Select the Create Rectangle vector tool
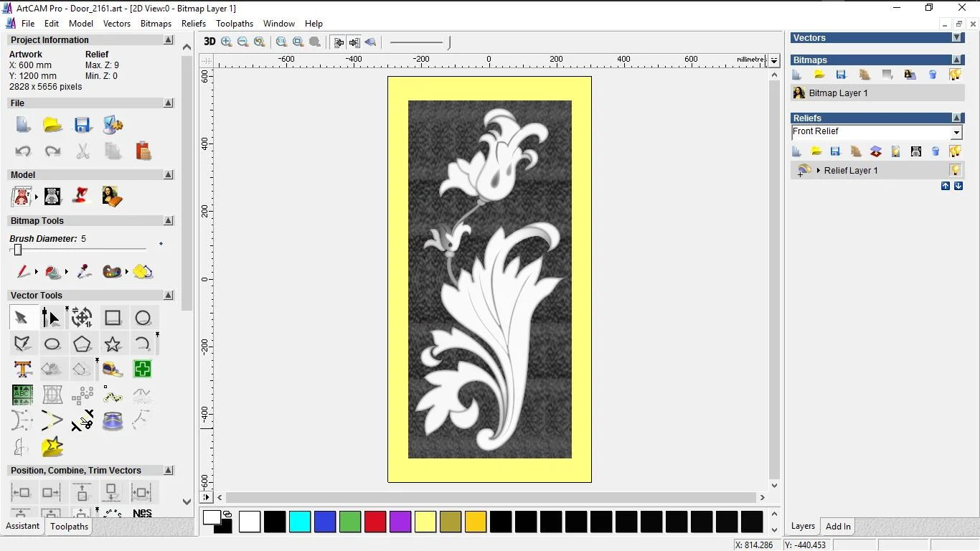Screen dimensions: 980x551 [113, 318]
